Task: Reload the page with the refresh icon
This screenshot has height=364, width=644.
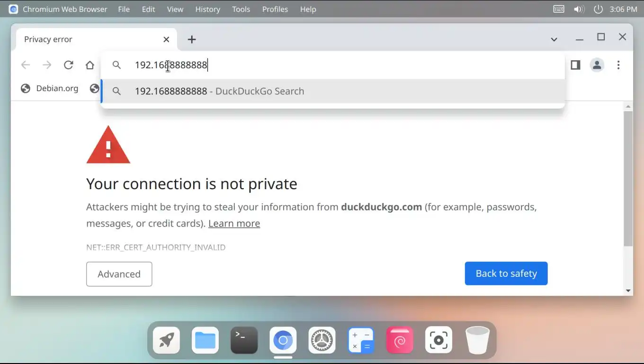Action: click(69, 65)
